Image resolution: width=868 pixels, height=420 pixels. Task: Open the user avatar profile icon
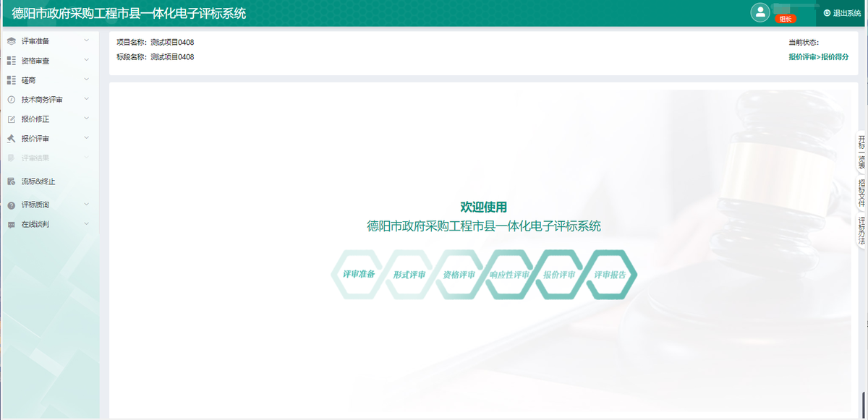coord(760,12)
